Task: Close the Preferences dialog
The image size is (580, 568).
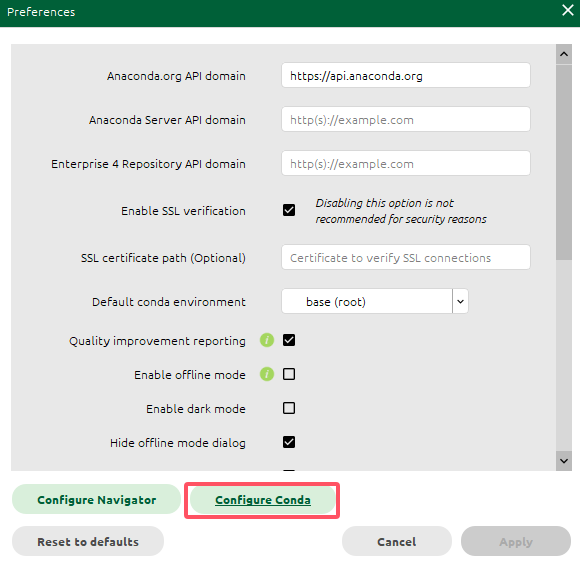Action: click(x=567, y=10)
